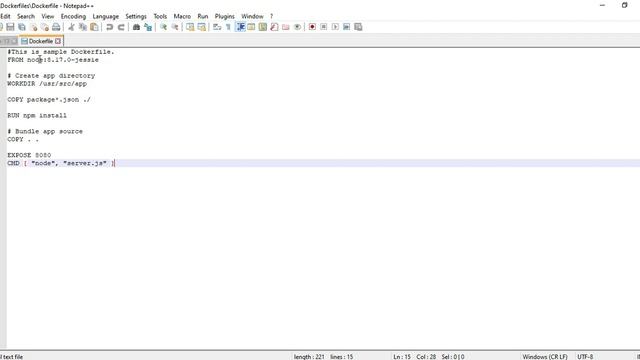This screenshot has width=640, height=360.
Task: Start recording a macro
Action: [312, 27]
